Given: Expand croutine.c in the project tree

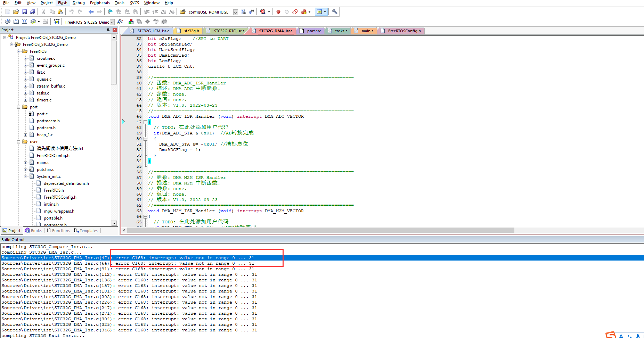Looking at the screenshot, I should (x=26, y=58).
